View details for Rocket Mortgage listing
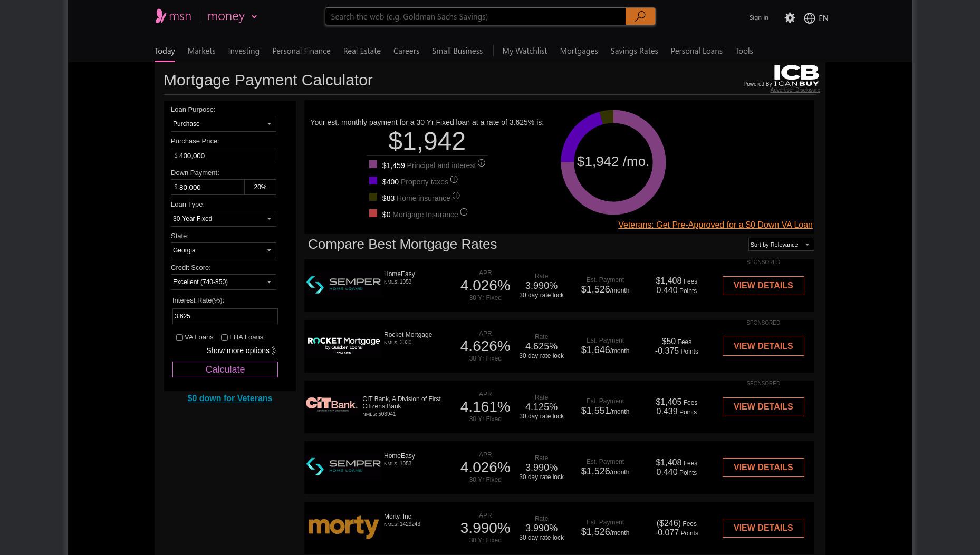Screen dimensions: 980x555 (x=763, y=346)
